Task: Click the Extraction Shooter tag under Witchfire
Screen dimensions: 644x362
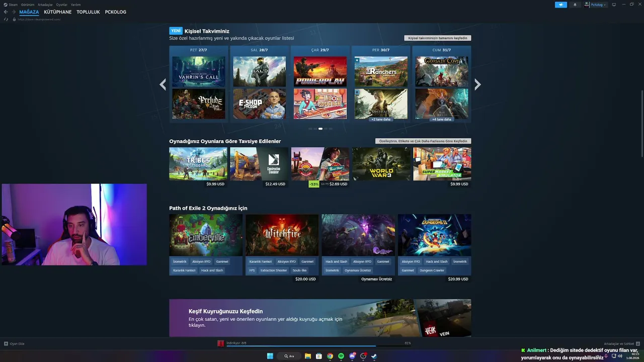Action: tap(274, 270)
